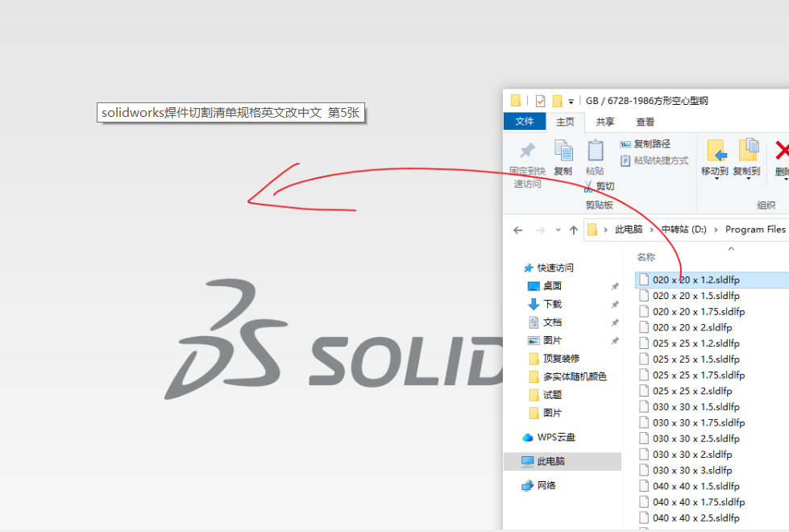Click the red Delete X icon
Image resolution: width=789 pixels, height=532 pixels.
tap(782, 151)
